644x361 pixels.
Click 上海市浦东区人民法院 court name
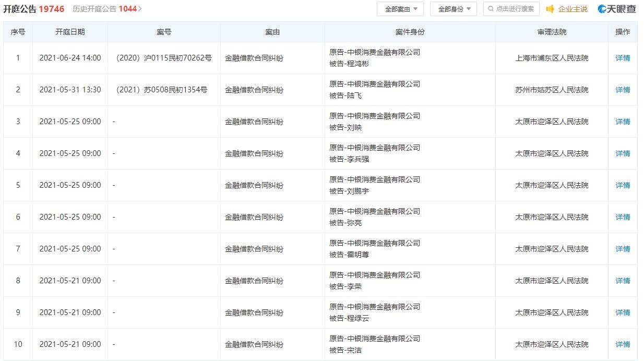point(552,58)
